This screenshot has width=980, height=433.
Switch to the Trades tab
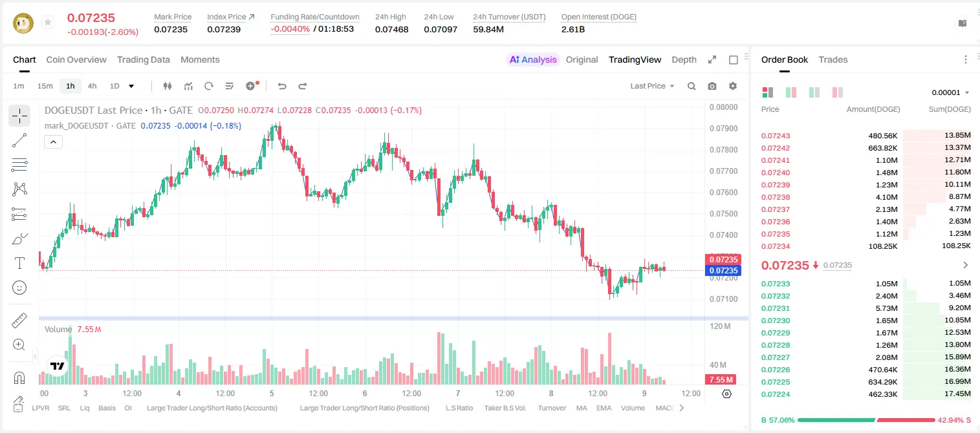click(833, 59)
